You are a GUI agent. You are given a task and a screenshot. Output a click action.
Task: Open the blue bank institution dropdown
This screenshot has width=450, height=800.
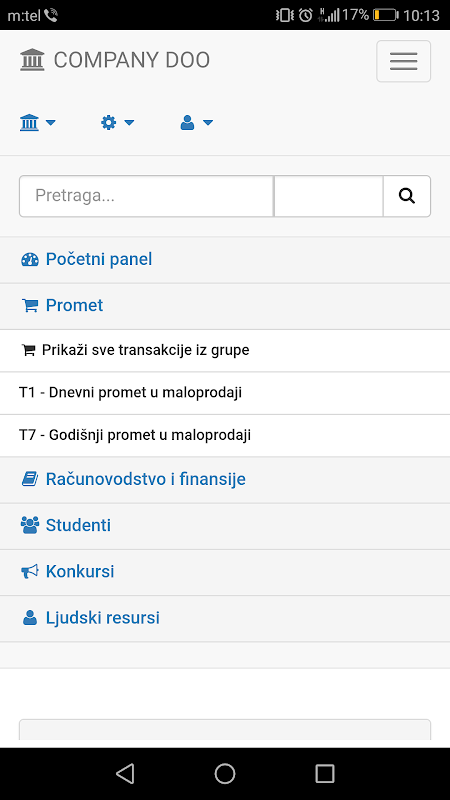[38, 122]
